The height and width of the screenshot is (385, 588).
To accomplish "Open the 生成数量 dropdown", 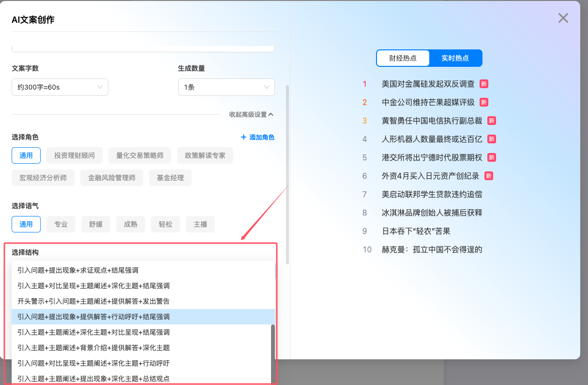I will tap(226, 87).
